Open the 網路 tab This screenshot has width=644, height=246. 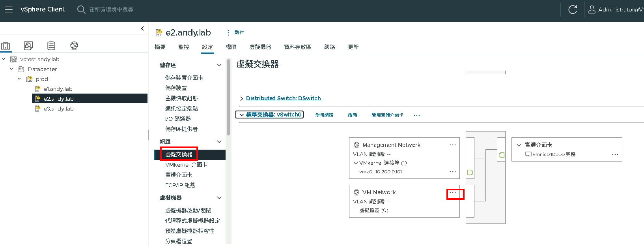[330, 47]
